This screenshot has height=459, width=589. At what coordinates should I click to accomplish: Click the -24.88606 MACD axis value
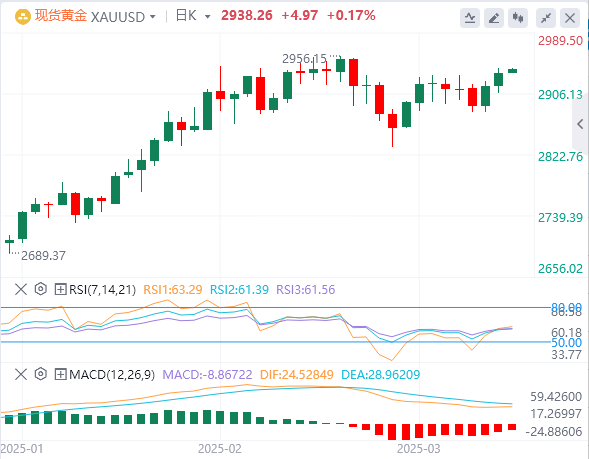point(554,432)
